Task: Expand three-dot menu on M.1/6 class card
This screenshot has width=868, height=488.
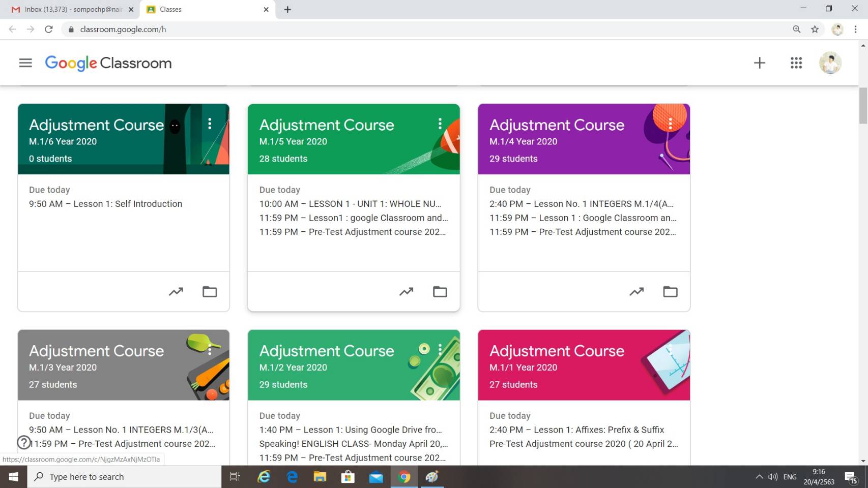Action: point(210,124)
